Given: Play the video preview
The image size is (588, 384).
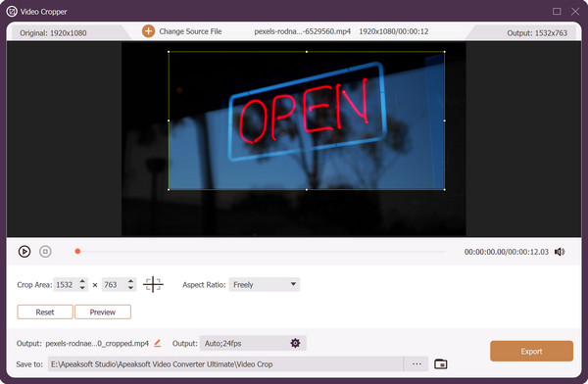Looking at the screenshot, I should pyautogui.click(x=24, y=251).
